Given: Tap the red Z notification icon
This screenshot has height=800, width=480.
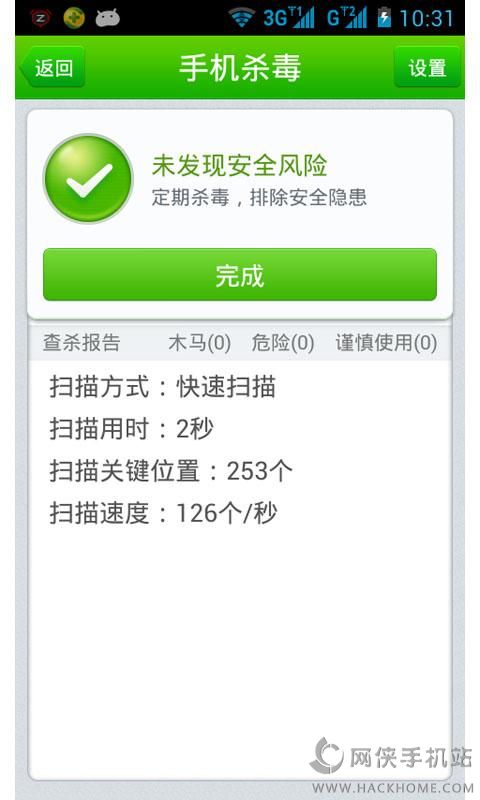Looking at the screenshot, I should coord(41,18).
